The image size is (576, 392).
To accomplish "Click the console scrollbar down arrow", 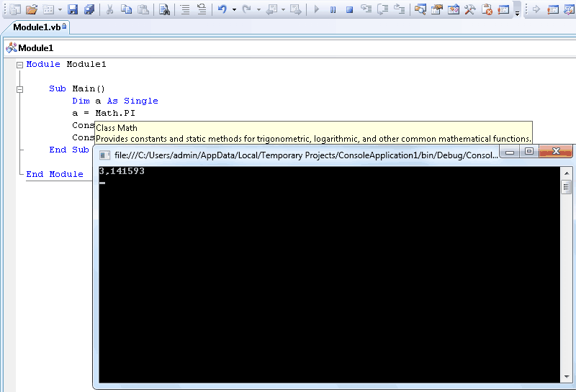I will (x=566, y=377).
